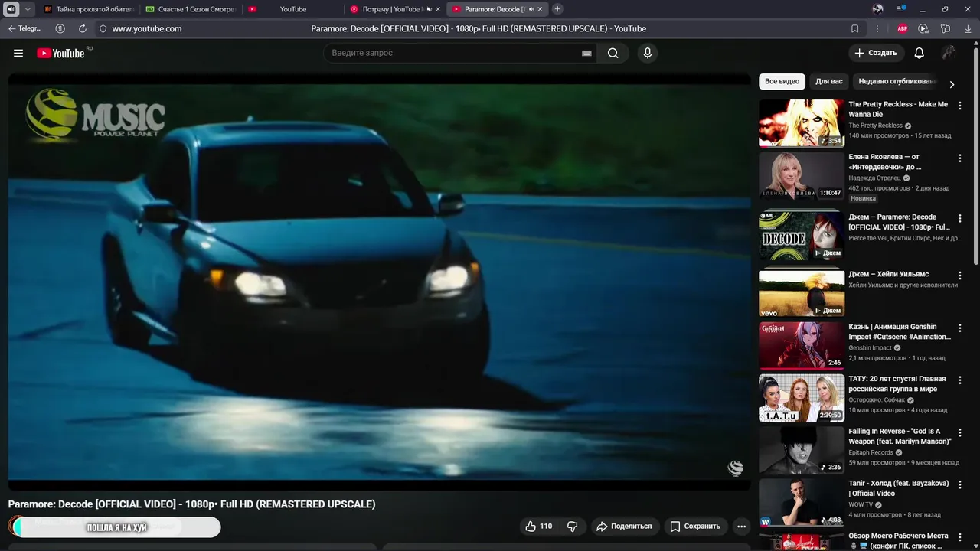
Task: Open options for Falling In Reverse video
Action: pos(960,433)
